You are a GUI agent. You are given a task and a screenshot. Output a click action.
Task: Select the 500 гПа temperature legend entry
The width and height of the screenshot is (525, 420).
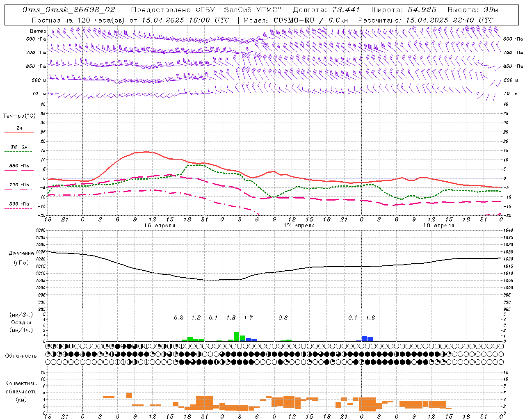point(19,204)
